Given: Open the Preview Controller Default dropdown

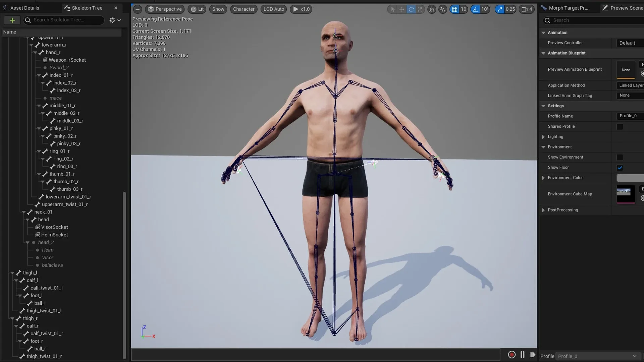Looking at the screenshot, I should pyautogui.click(x=630, y=43).
